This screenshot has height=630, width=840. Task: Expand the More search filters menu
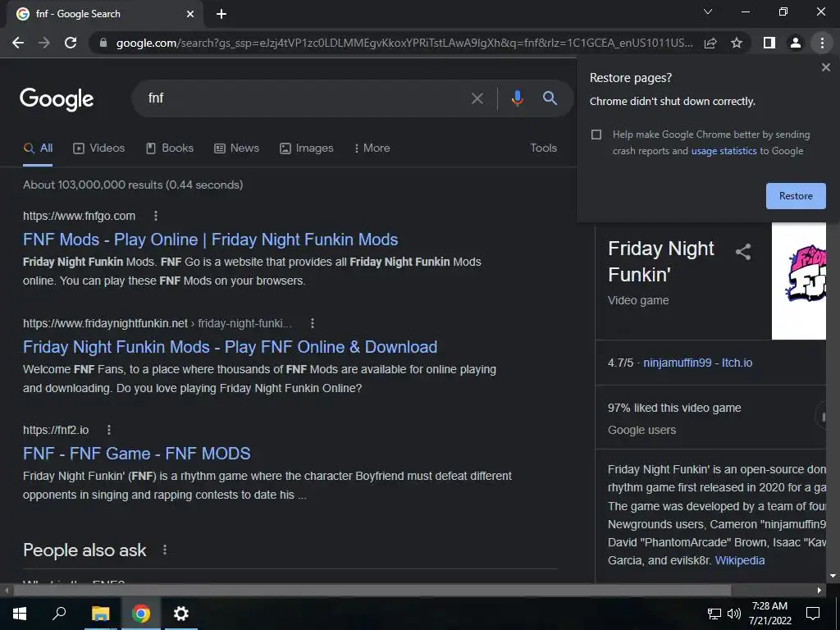372,148
